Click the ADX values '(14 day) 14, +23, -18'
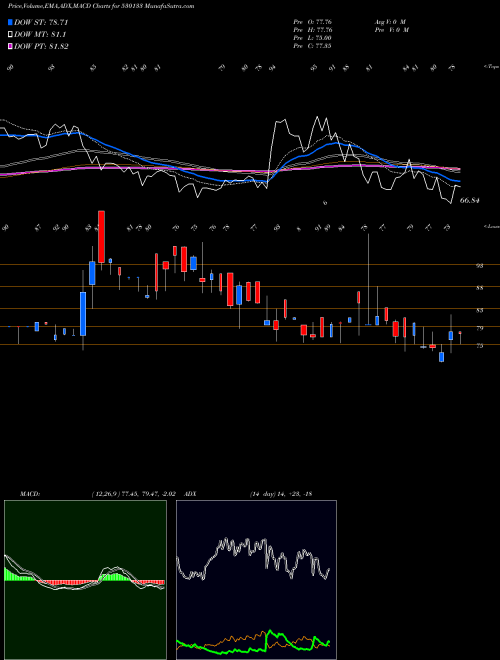500x660 pixels. [x=280, y=494]
